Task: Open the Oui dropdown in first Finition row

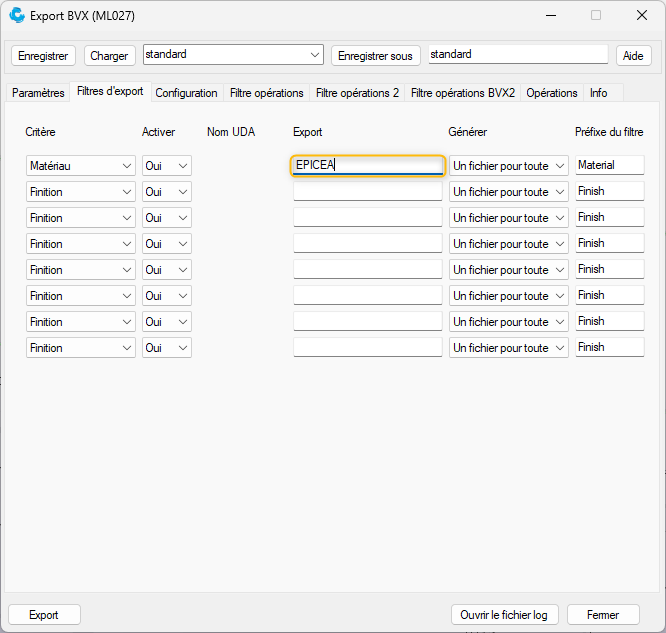Action: click(x=166, y=192)
